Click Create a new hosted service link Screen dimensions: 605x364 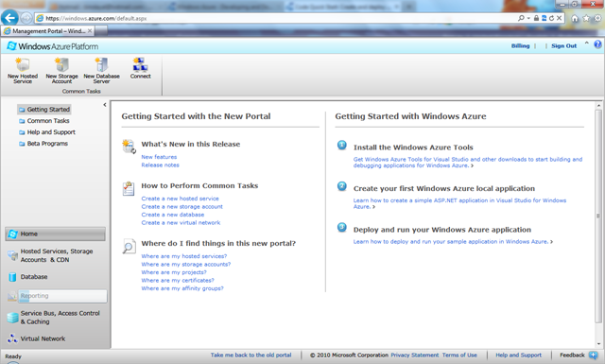[180, 199]
